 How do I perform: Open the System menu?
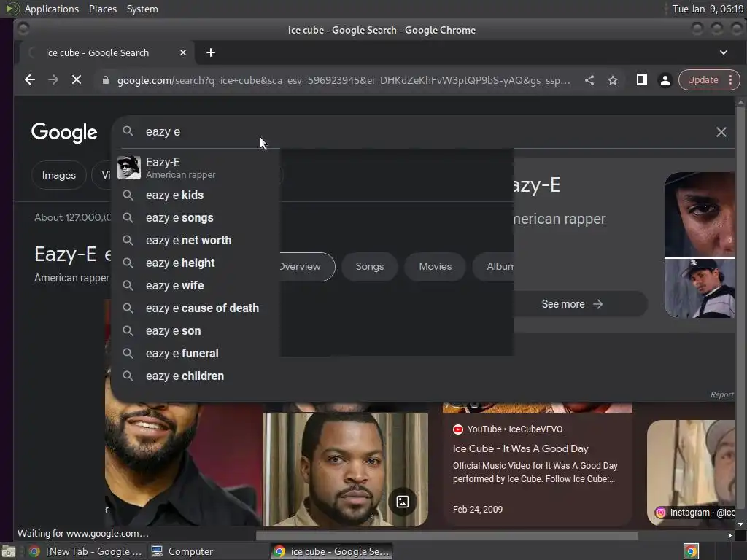pos(142,9)
